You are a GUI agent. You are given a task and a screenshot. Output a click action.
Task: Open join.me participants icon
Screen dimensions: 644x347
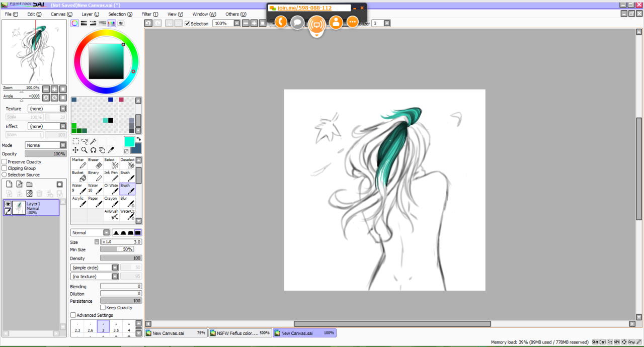tap(336, 22)
